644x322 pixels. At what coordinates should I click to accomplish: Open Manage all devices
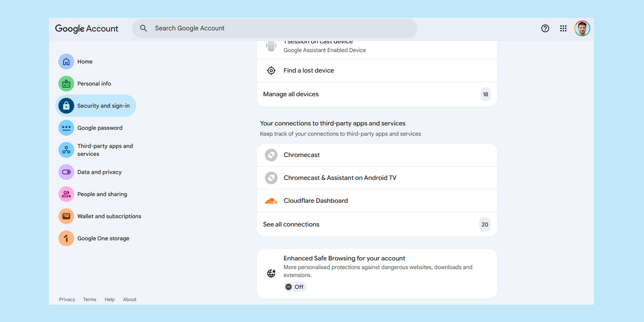tap(377, 94)
